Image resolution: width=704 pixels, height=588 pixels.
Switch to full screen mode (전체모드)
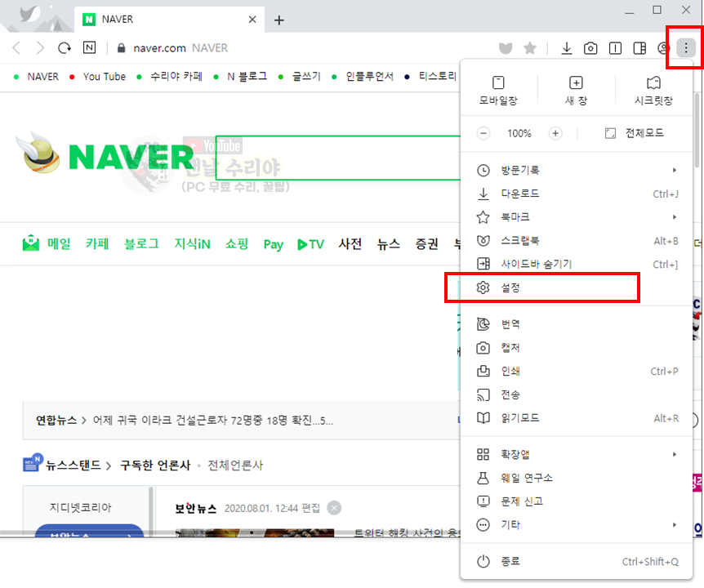click(634, 133)
